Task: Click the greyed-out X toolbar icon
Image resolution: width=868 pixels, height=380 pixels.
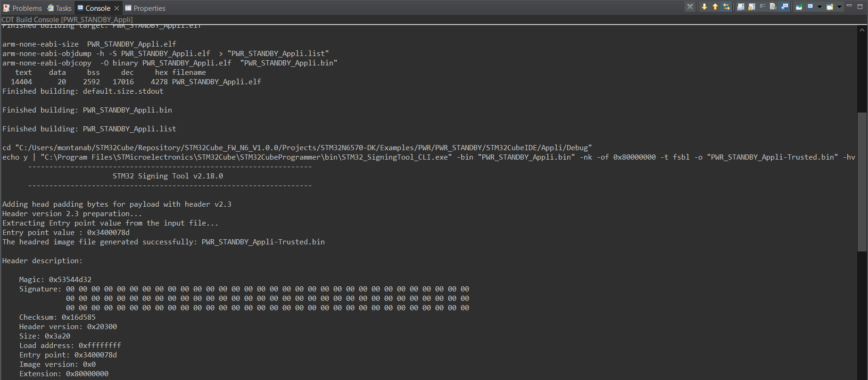Action: tap(690, 7)
